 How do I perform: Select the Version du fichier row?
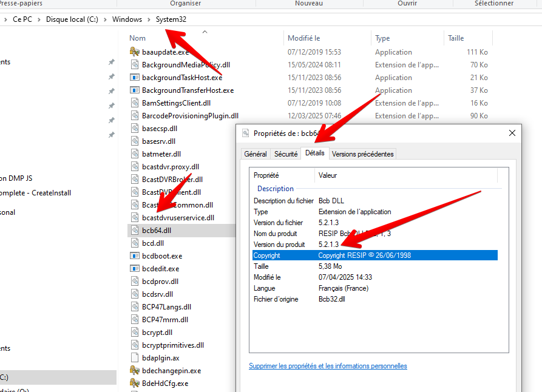(x=375, y=223)
